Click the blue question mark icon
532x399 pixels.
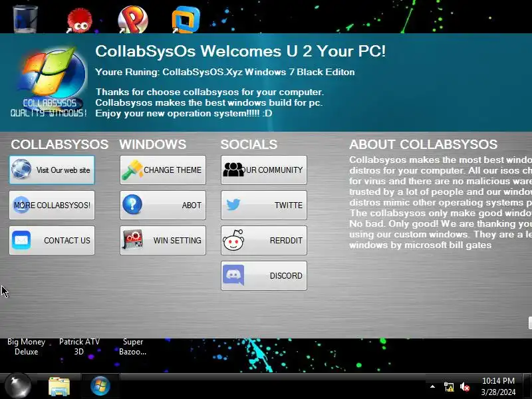click(x=132, y=205)
